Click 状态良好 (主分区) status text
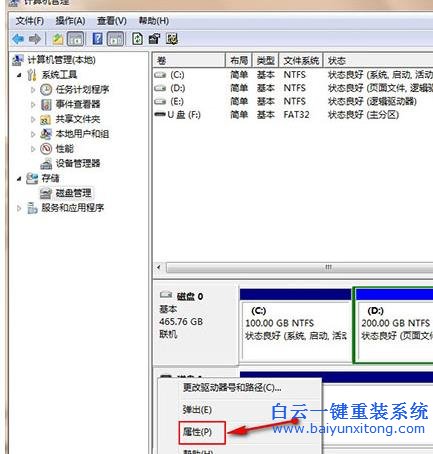The width and height of the screenshot is (433, 454). pyautogui.click(x=363, y=115)
